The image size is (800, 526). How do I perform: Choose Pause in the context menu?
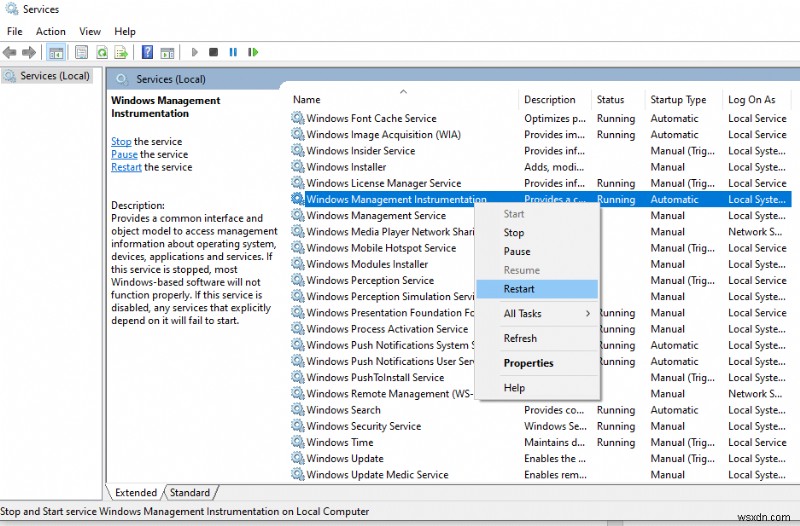click(537, 252)
